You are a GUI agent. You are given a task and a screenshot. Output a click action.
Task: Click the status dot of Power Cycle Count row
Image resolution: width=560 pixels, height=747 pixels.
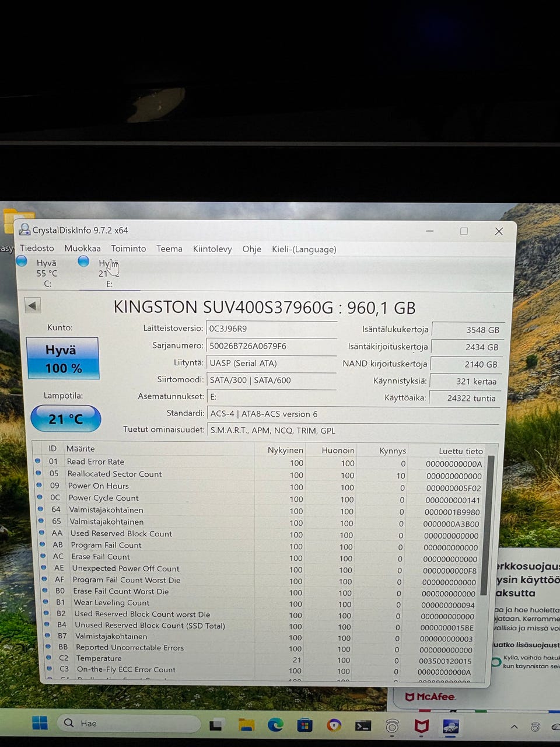[40, 497]
